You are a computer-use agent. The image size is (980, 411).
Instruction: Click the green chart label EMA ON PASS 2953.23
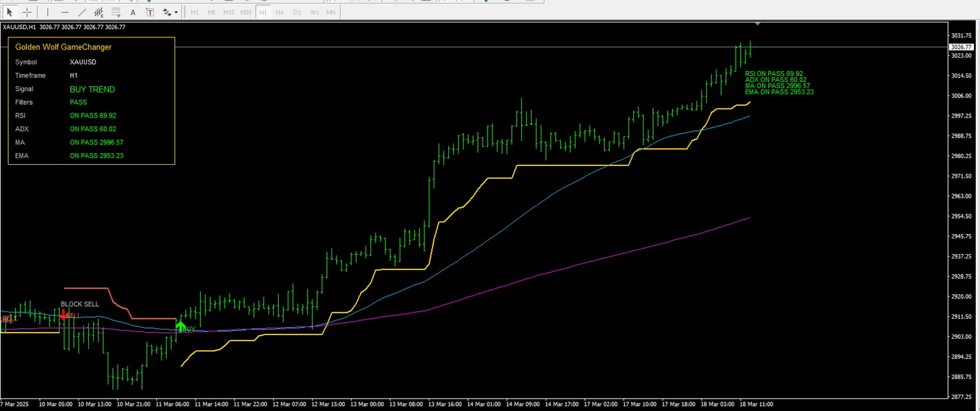[780, 92]
